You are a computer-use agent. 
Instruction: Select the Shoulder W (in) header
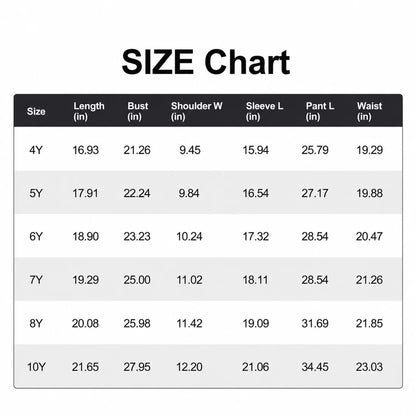point(196,111)
